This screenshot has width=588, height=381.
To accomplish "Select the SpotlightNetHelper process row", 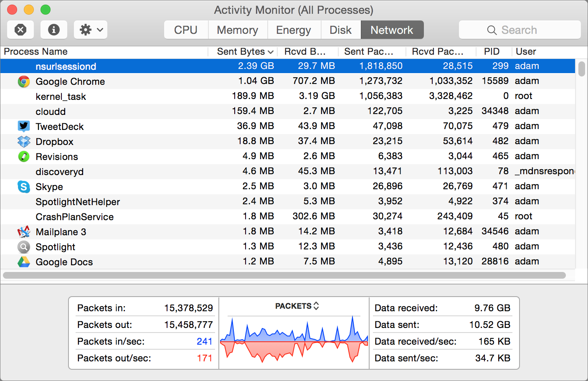I will [288, 201].
